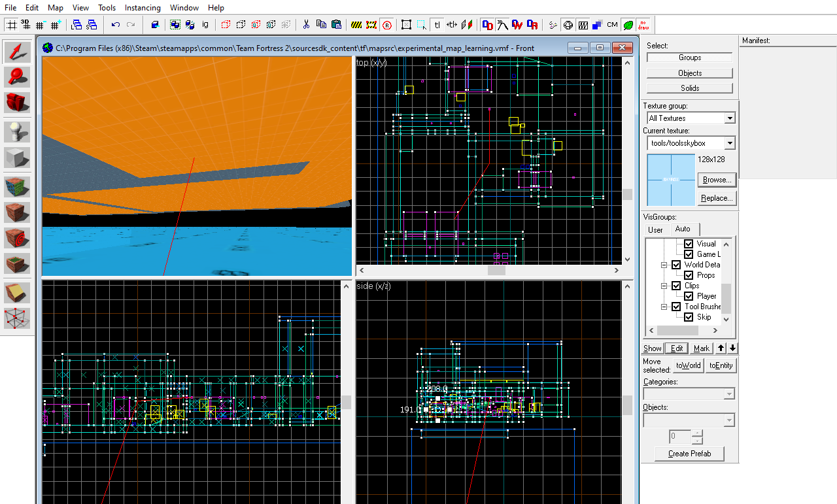Click the toEntity button
The height and width of the screenshot is (504, 837).
[721, 365]
